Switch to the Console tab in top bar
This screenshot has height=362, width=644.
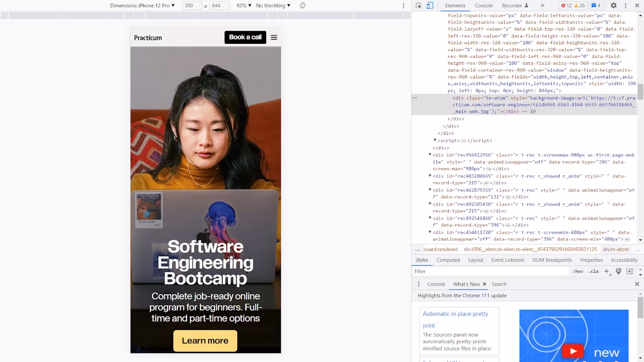coord(484,6)
